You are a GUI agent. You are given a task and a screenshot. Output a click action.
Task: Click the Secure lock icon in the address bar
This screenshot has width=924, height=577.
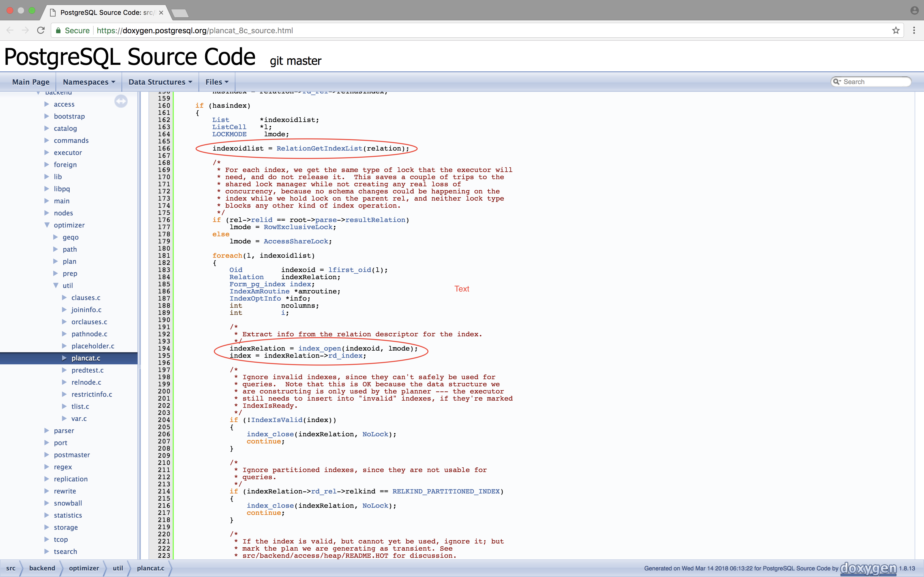click(58, 30)
